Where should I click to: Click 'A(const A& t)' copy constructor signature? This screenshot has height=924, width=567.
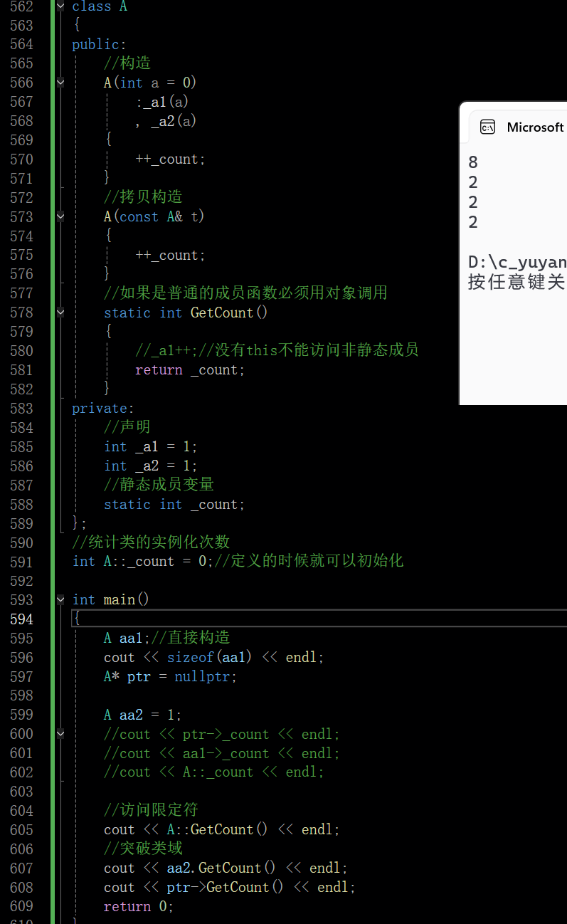pos(154,216)
